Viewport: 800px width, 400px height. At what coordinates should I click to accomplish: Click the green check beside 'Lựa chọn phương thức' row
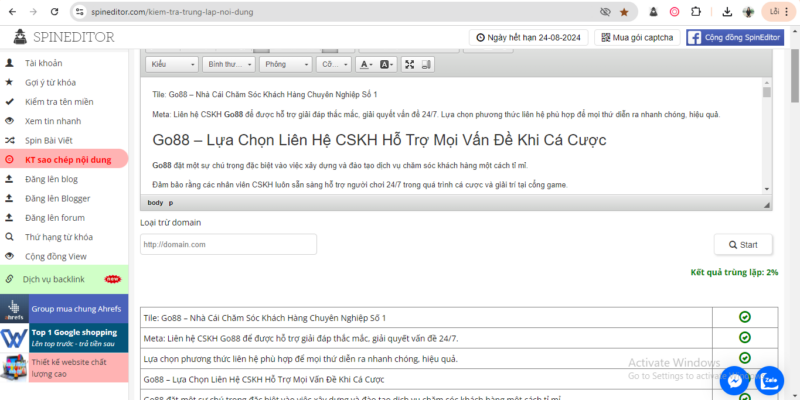click(745, 358)
